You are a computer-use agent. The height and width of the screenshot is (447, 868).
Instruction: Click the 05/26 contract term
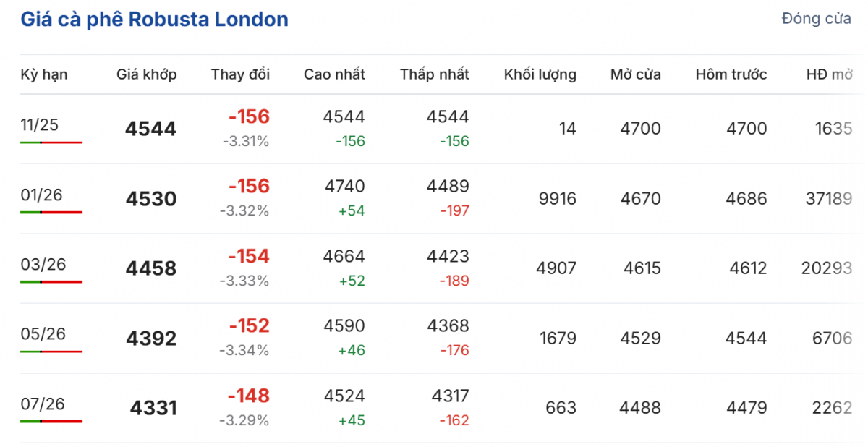point(43,333)
